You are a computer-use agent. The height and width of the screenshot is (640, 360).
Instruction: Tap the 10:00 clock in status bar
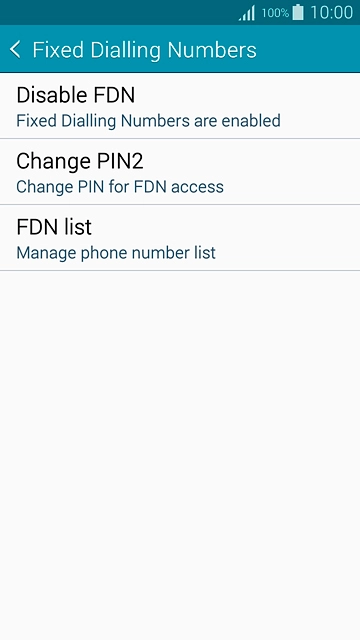coord(331,13)
